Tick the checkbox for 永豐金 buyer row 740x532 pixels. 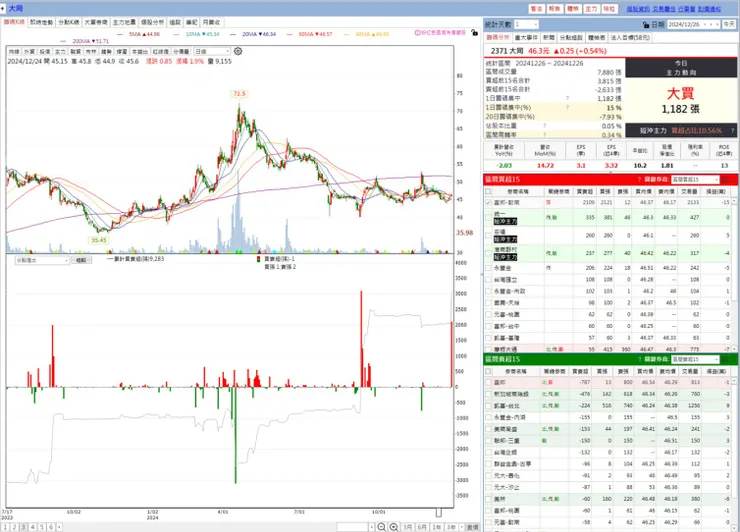click(x=488, y=268)
